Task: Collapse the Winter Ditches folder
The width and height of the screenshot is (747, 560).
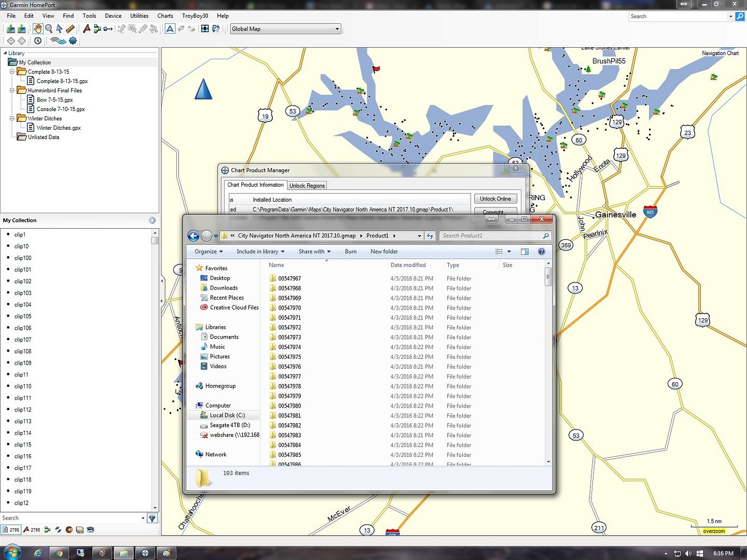Action: [12, 119]
